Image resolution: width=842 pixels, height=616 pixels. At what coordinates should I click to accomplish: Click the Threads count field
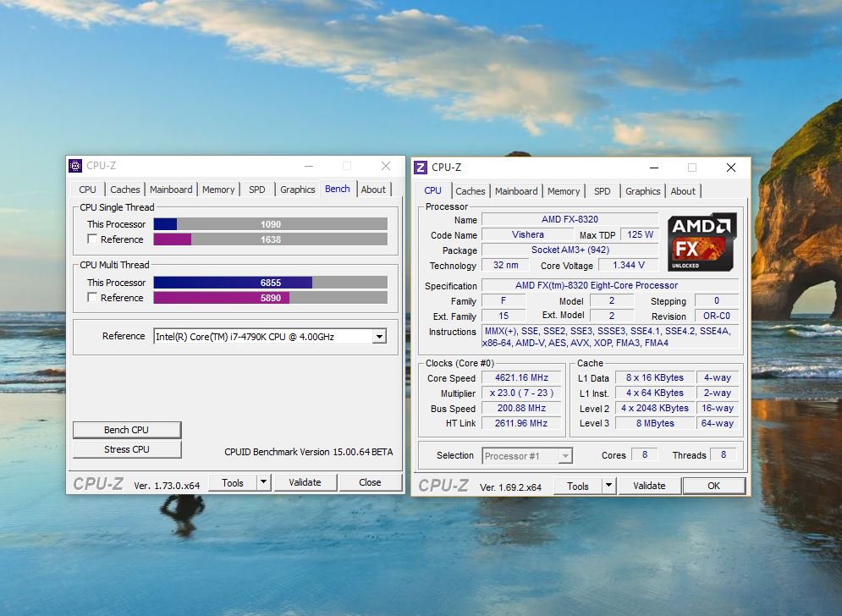[724, 455]
